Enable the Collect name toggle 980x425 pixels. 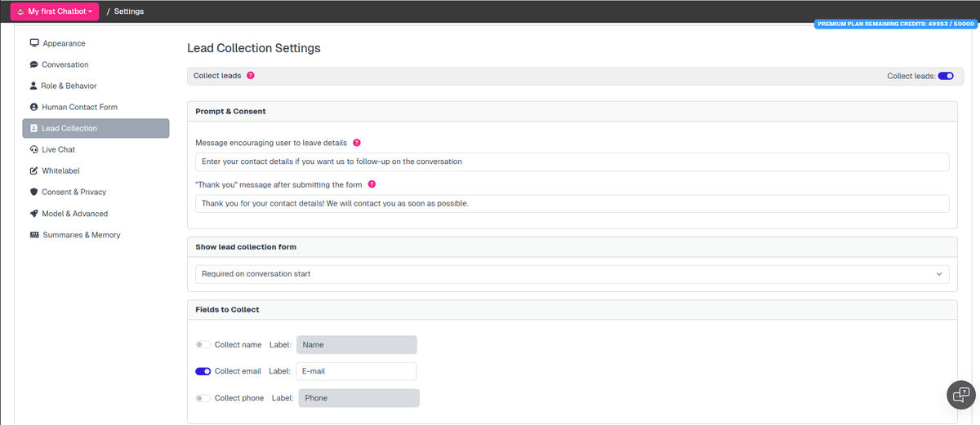pos(203,345)
